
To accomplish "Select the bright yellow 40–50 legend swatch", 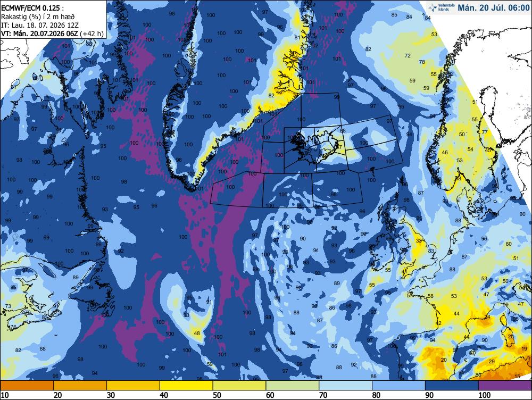I will pos(186,386).
